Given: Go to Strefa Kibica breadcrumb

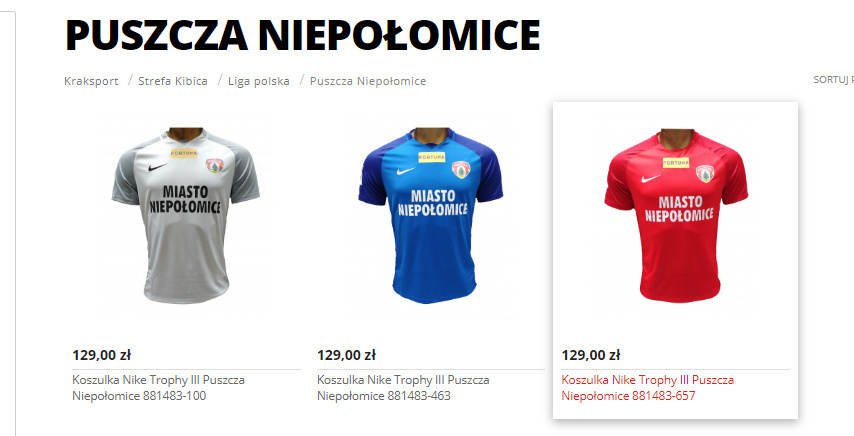Looking at the screenshot, I should tap(173, 81).
